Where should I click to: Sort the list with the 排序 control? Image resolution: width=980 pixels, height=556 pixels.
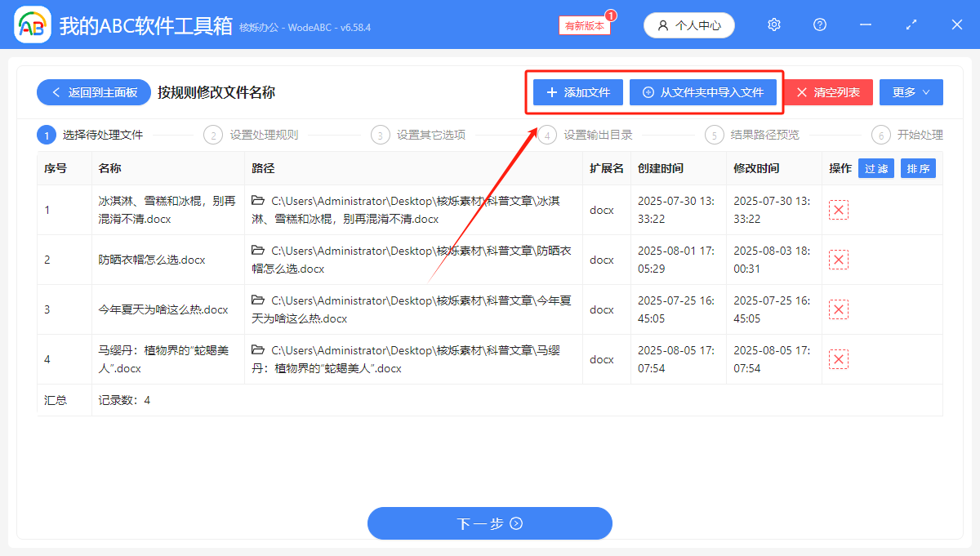pos(918,168)
